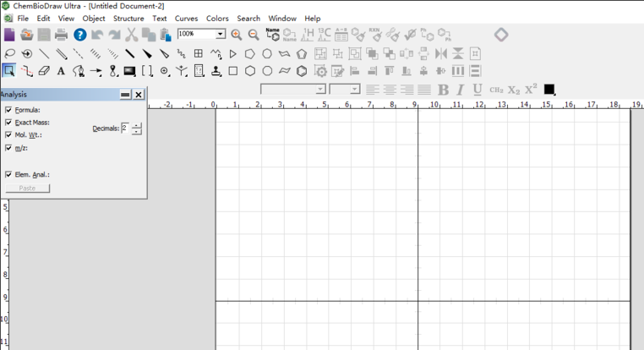Open the Structure menu
This screenshot has height=350, width=644.
coord(128,19)
